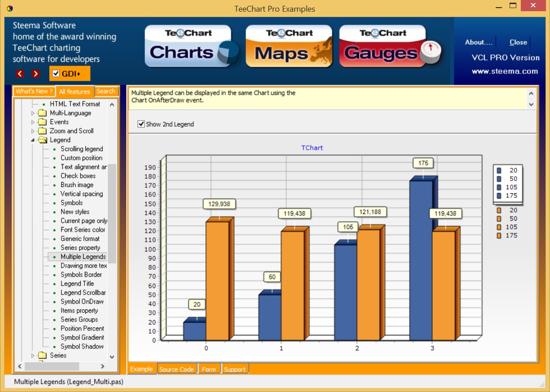Select Multiple Legends example

(x=83, y=257)
